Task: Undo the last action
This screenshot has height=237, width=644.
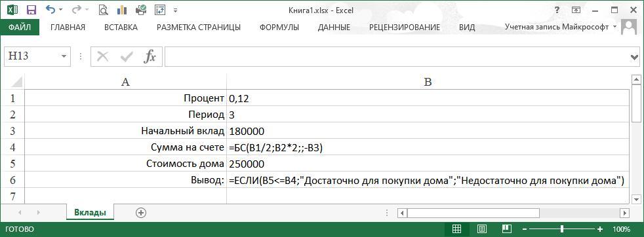Action: 50,9
